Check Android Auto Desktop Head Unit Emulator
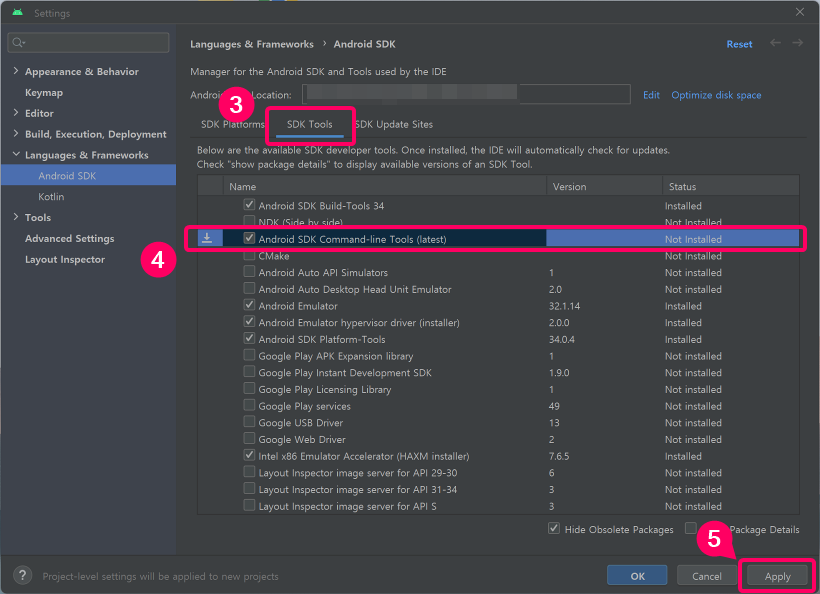 [249, 289]
